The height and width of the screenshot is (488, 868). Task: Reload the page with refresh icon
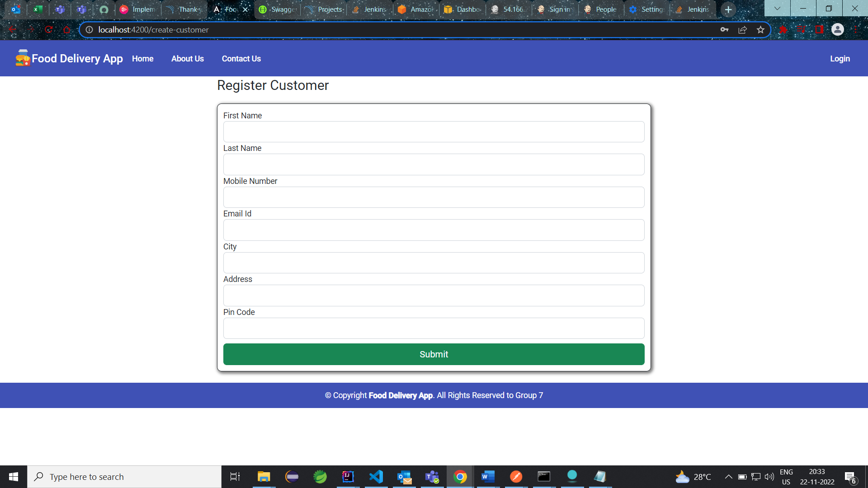coord(49,30)
